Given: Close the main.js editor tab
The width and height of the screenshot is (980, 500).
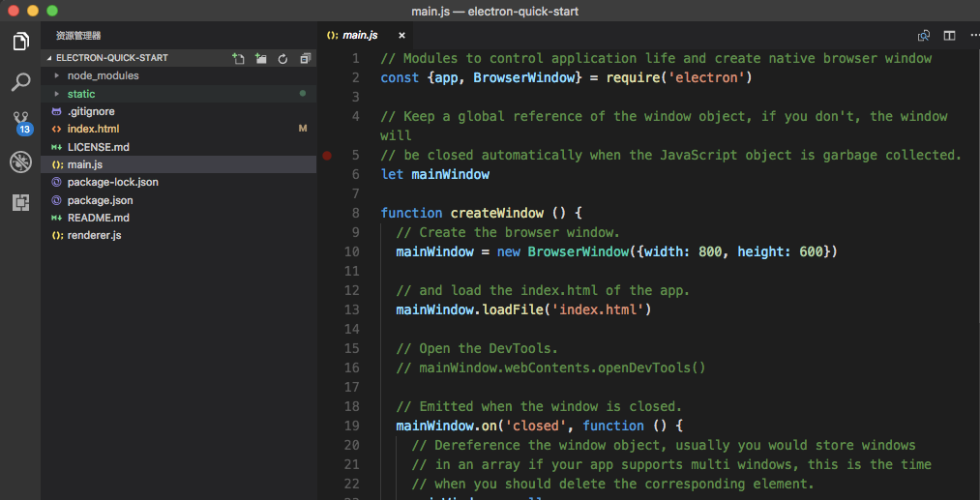Looking at the screenshot, I should [x=401, y=36].
